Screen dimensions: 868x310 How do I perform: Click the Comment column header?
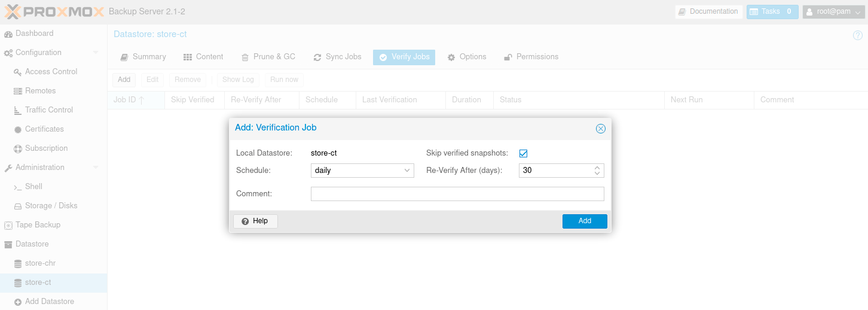pos(811,100)
